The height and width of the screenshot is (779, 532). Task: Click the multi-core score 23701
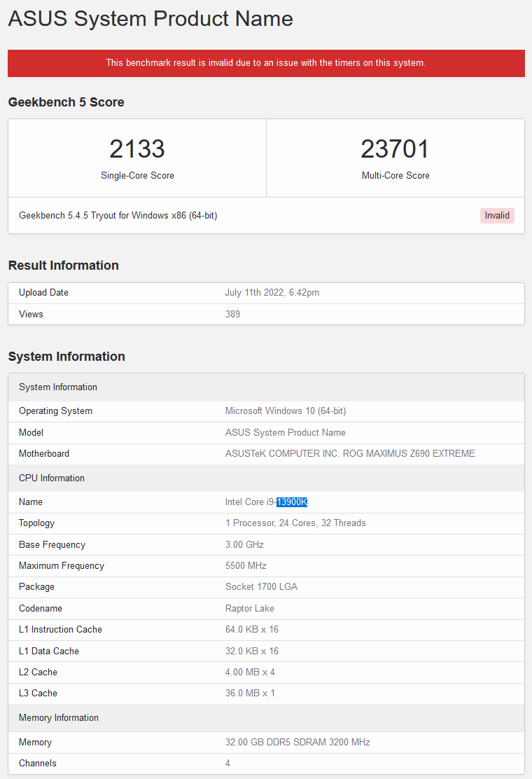(395, 149)
